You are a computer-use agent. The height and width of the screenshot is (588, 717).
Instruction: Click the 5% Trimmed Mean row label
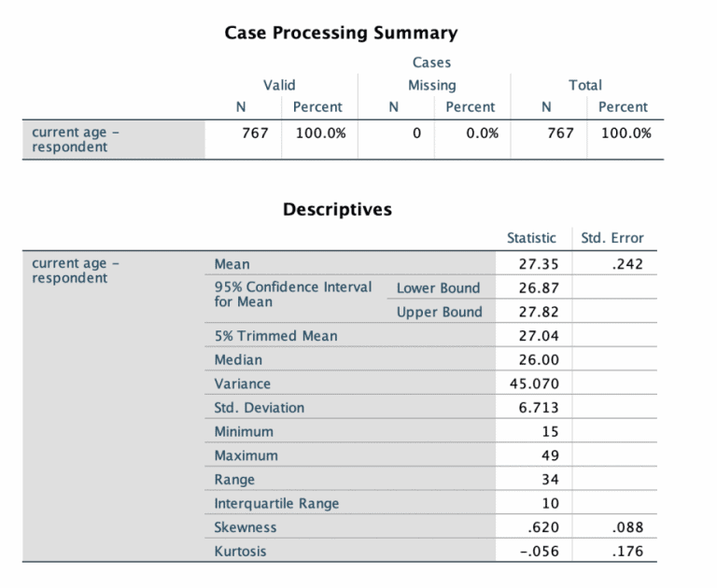(x=276, y=336)
